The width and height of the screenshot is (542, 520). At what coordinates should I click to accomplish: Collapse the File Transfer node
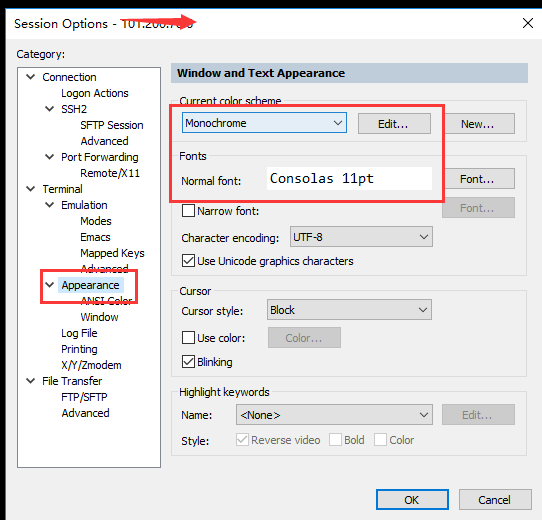coord(31,381)
